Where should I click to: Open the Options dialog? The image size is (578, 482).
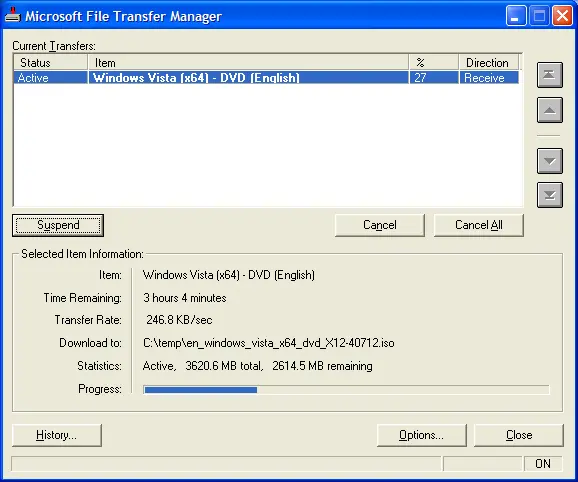pos(422,435)
